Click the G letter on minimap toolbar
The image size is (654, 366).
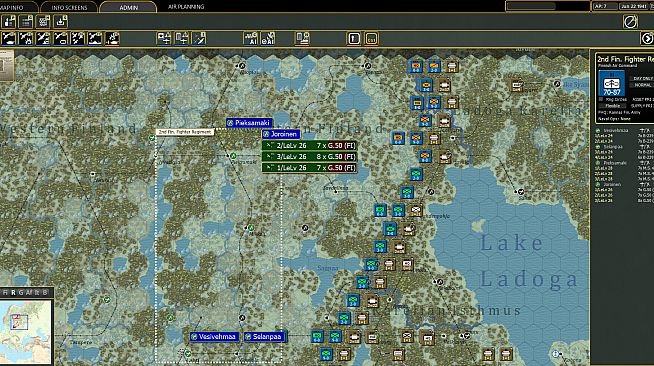point(21,293)
